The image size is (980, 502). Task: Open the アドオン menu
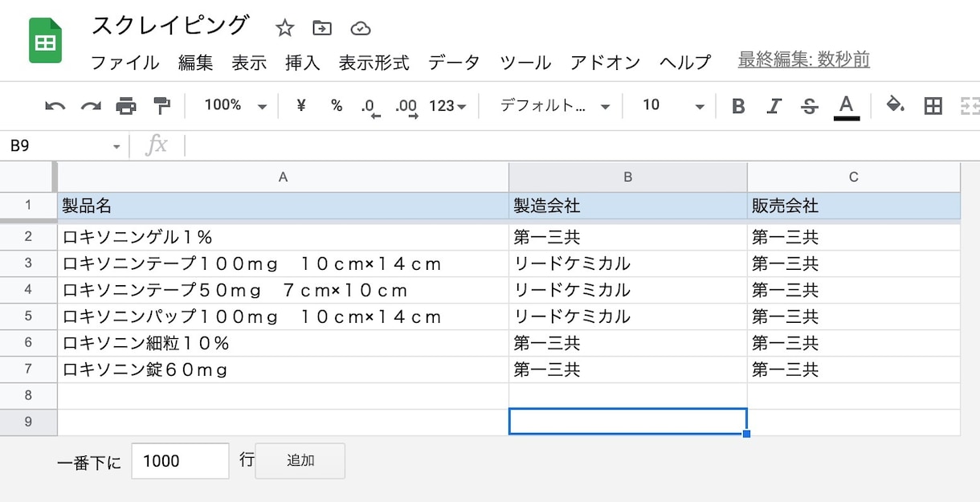[606, 63]
